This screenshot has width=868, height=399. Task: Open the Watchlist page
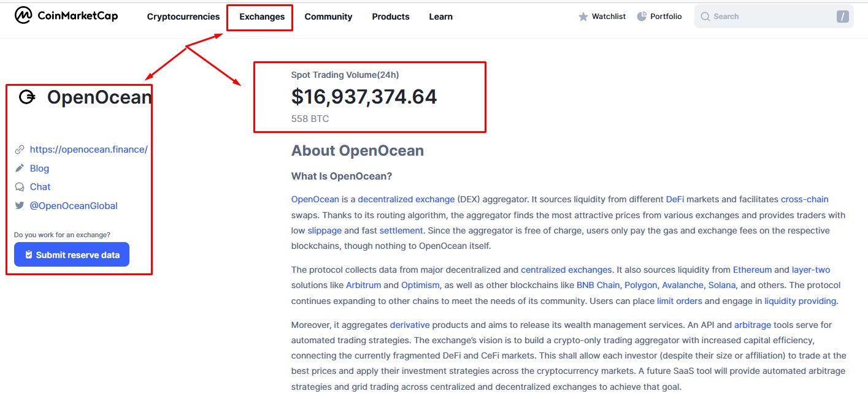[x=602, y=17]
